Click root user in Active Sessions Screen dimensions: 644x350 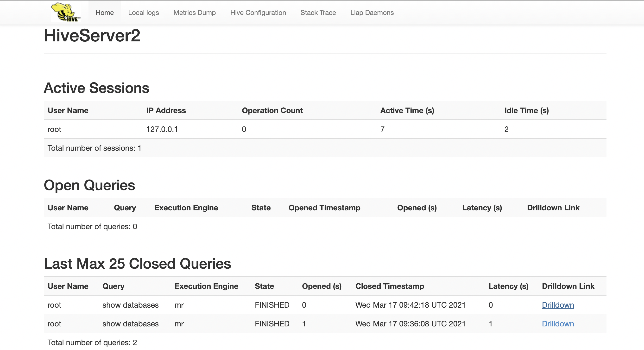[54, 129]
